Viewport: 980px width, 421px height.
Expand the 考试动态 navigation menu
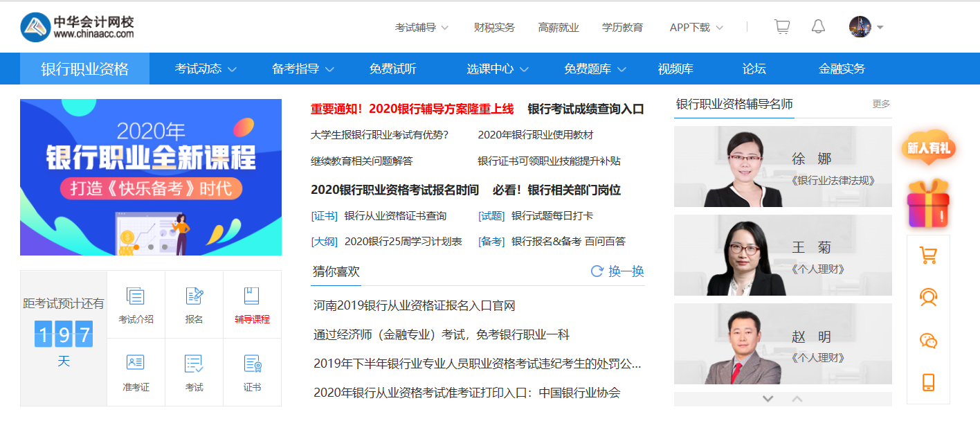click(206, 69)
